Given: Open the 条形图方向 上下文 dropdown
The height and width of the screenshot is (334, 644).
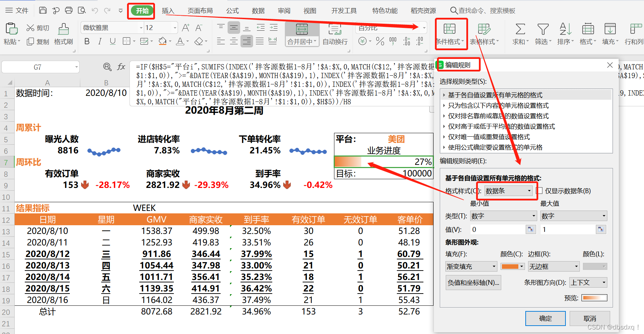Looking at the screenshot, I should coord(588,282).
